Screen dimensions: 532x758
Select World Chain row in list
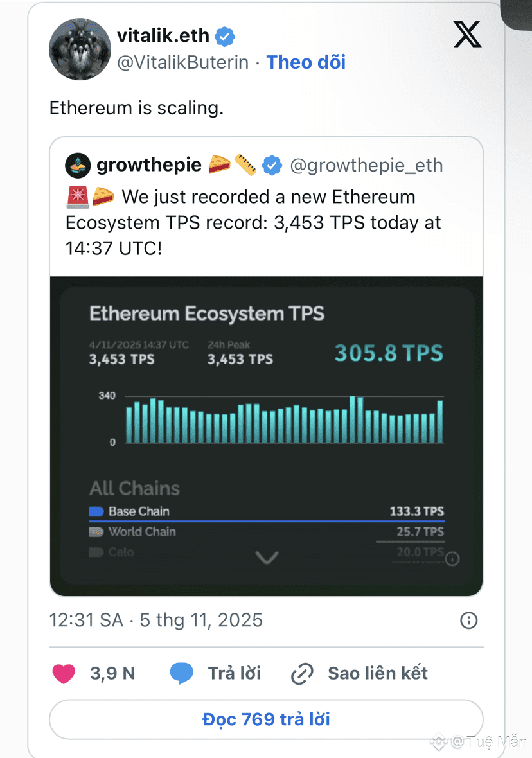267,532
